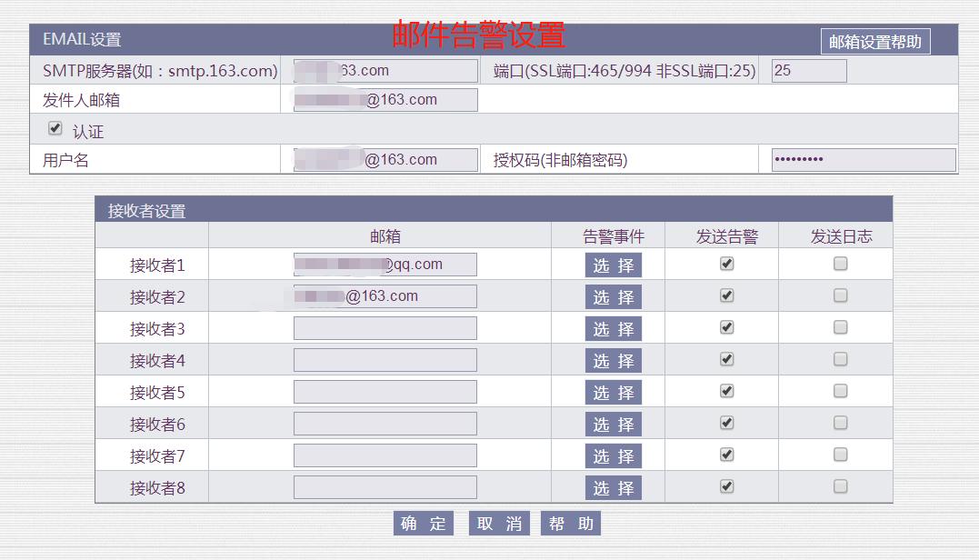Screen dimensions: 979x560
Task: Click the 授权码 authorization code field
Action: (862, 158)
